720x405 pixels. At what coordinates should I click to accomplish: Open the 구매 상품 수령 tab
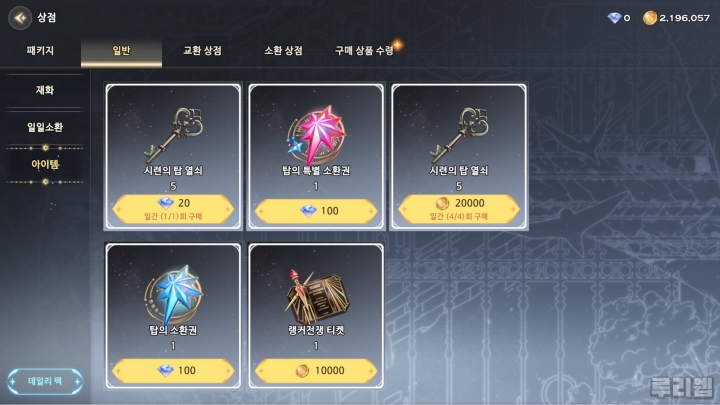[364, 51]
